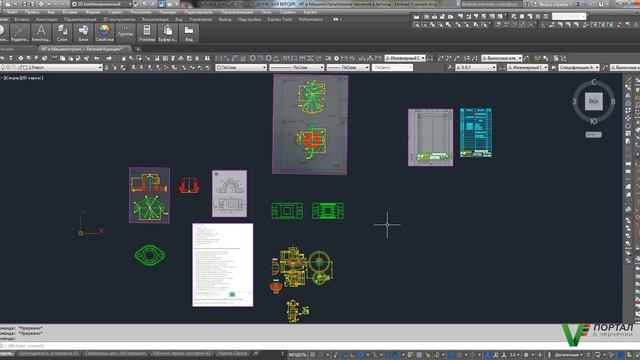Open the Редактирование ribbon panel
The width and height of the screenshot is (640, 360).
click(20, 33)
